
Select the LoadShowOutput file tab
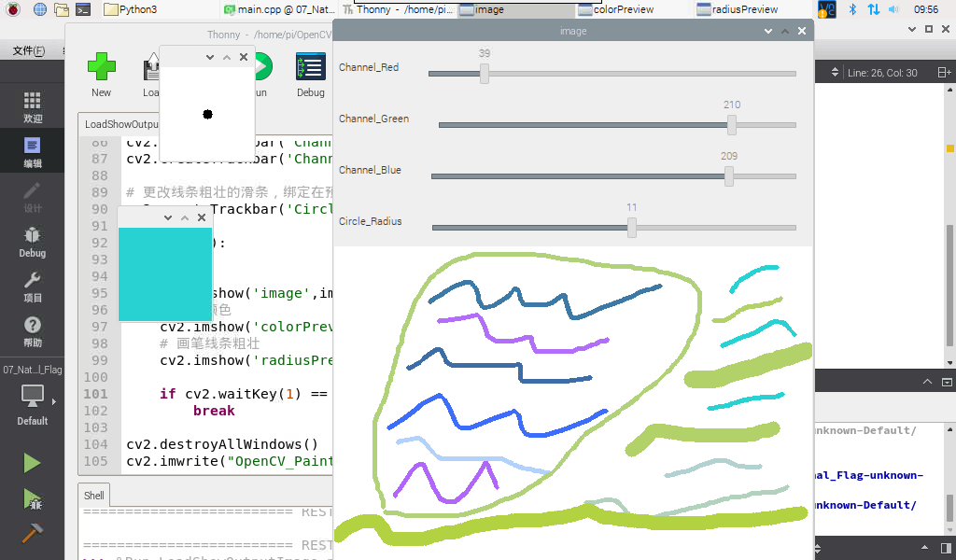click(120, 124)
